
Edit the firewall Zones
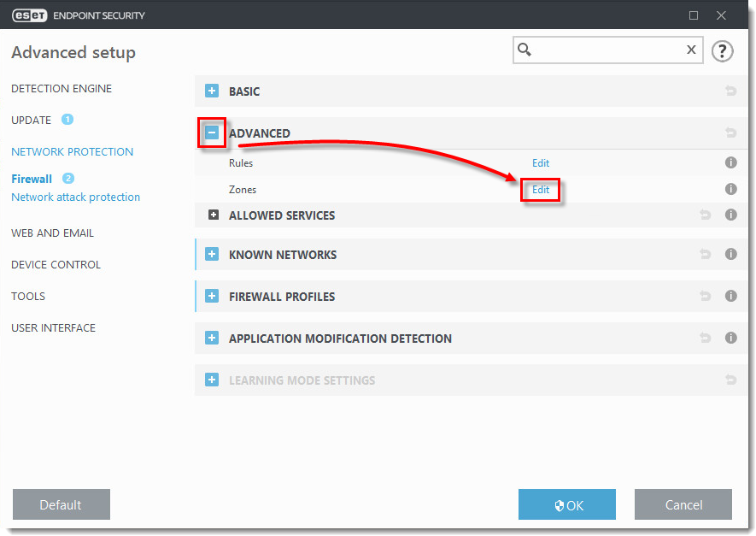click(x=541, y=190)
